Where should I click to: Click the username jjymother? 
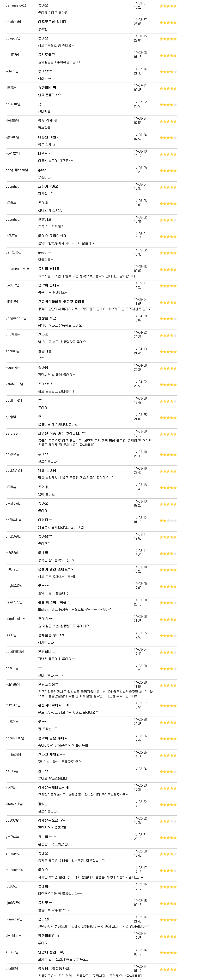(x=14, y=919)
